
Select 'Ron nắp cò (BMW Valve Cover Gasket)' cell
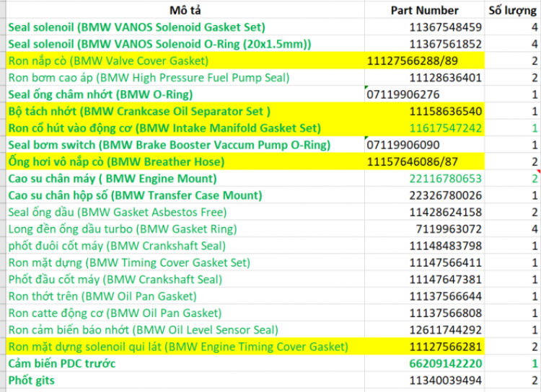185,61
